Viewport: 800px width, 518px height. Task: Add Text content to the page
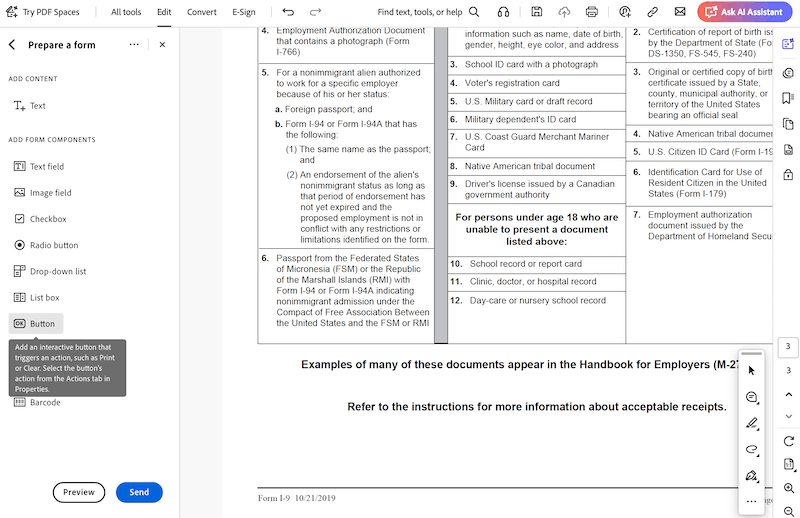tap(30, 106)
